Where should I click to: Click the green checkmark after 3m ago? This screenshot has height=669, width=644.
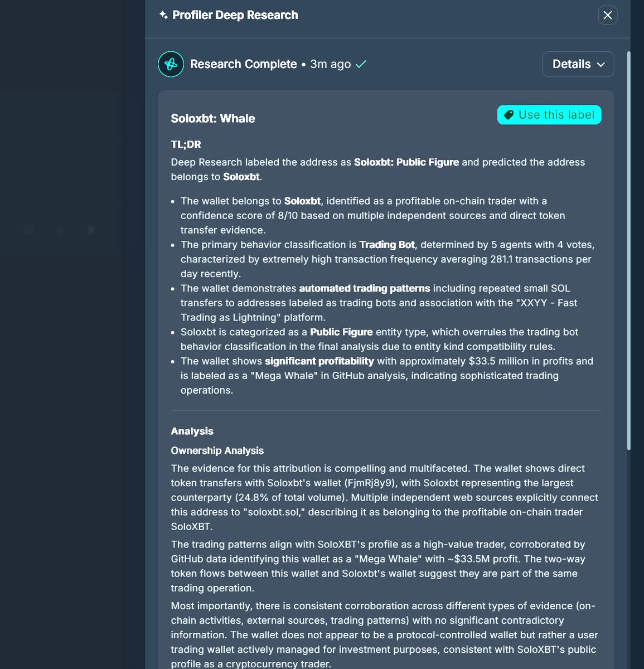tap(361, 64)
